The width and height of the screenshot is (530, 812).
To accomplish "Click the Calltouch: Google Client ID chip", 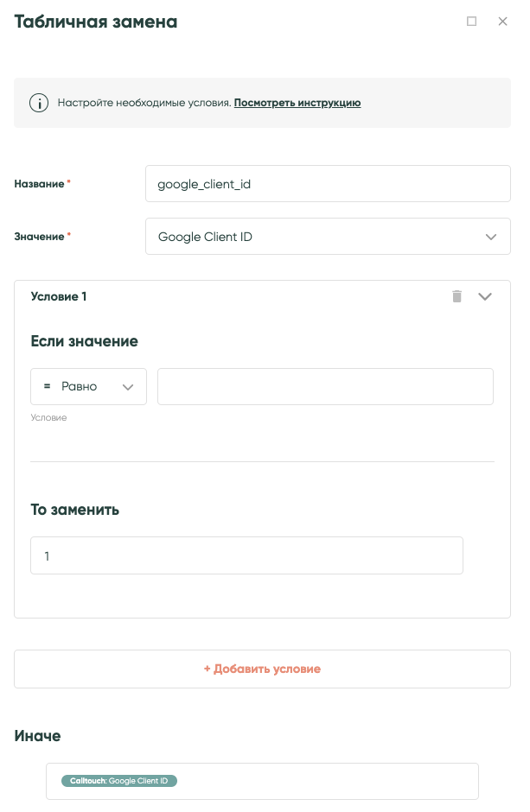I will 119,780.
